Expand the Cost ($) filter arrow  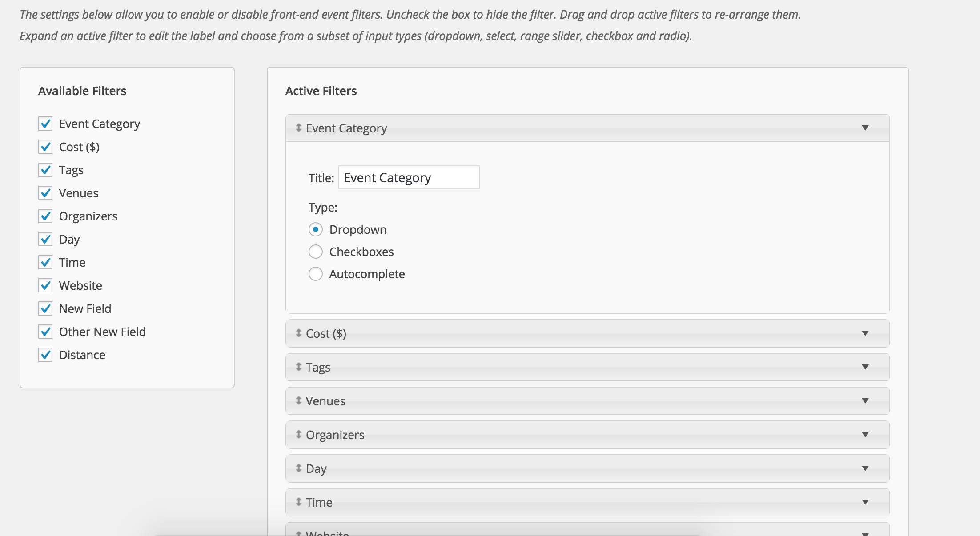coord(865,333)
